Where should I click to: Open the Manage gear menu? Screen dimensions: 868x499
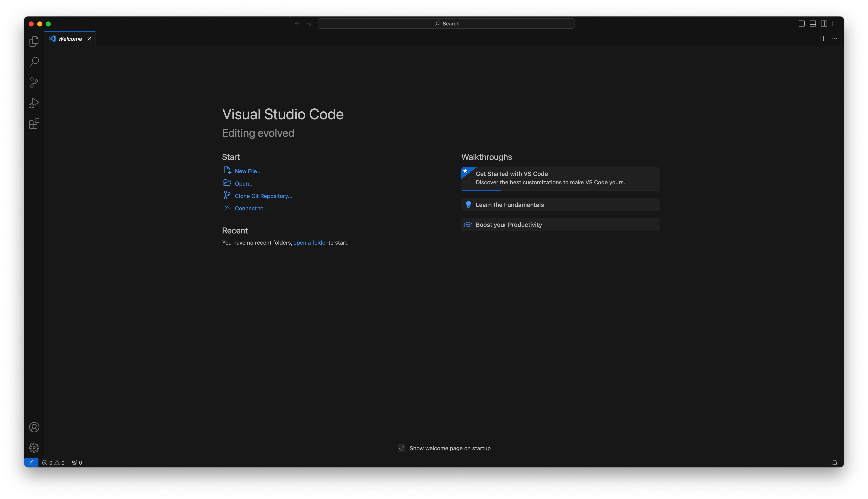(34, 448)
